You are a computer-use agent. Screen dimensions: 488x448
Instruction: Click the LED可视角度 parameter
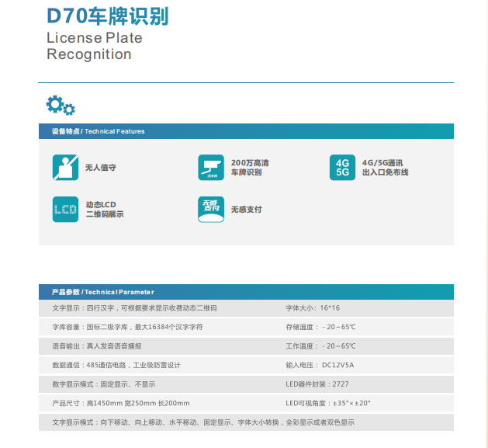tap(328, 403)
